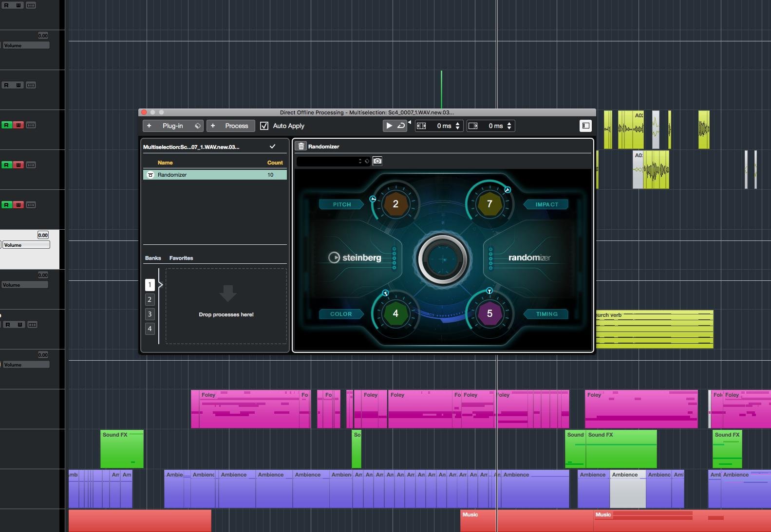The width and height of the screenshot is (771, 532).
Task: Click the PITCH label button
Action: point(341,204)
